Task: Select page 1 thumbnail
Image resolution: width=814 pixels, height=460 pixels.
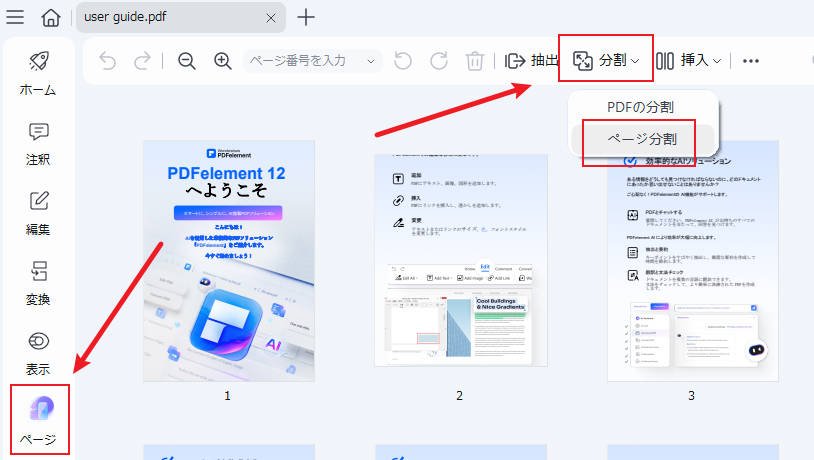Action: [x=229, y=261]
